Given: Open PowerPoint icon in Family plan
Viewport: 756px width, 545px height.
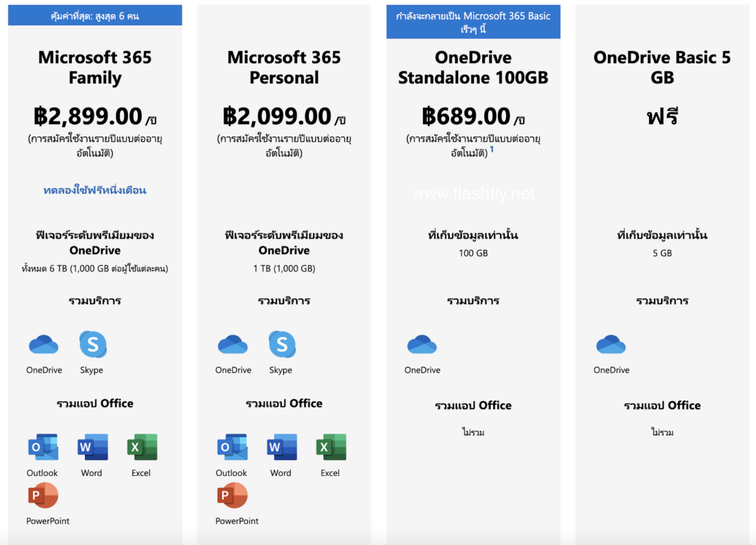Looking at the screenshot, I should tap(43, 496).
